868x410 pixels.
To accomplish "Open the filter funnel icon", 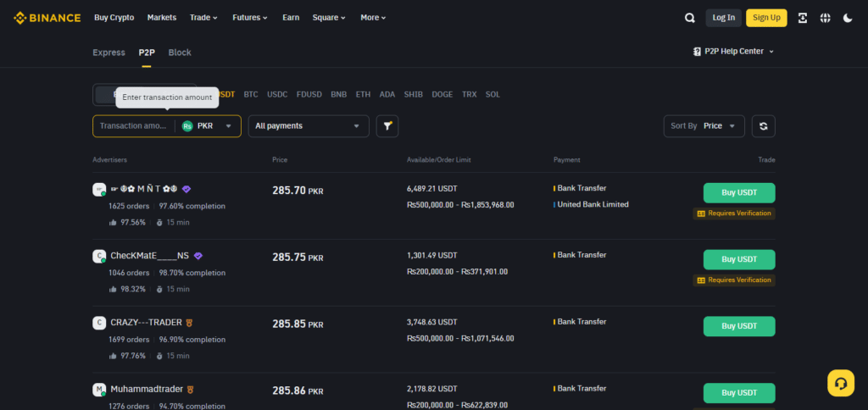I will [387, 126].
